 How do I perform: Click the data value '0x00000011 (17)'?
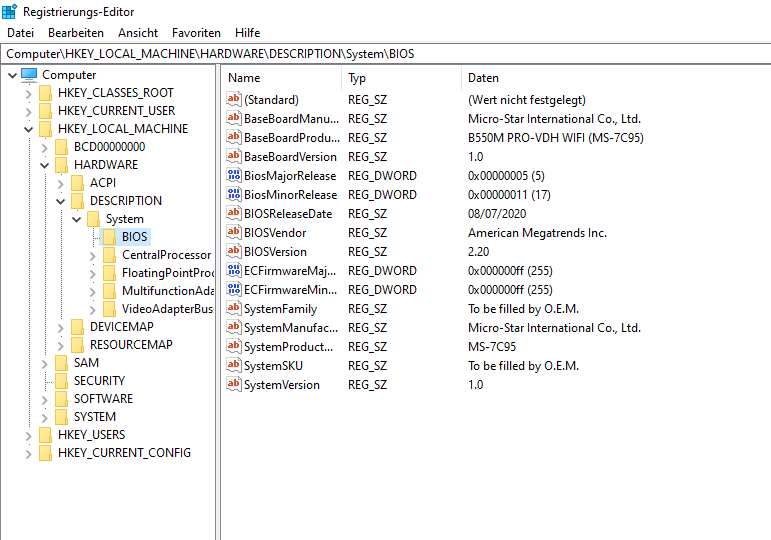pos(509,195)
